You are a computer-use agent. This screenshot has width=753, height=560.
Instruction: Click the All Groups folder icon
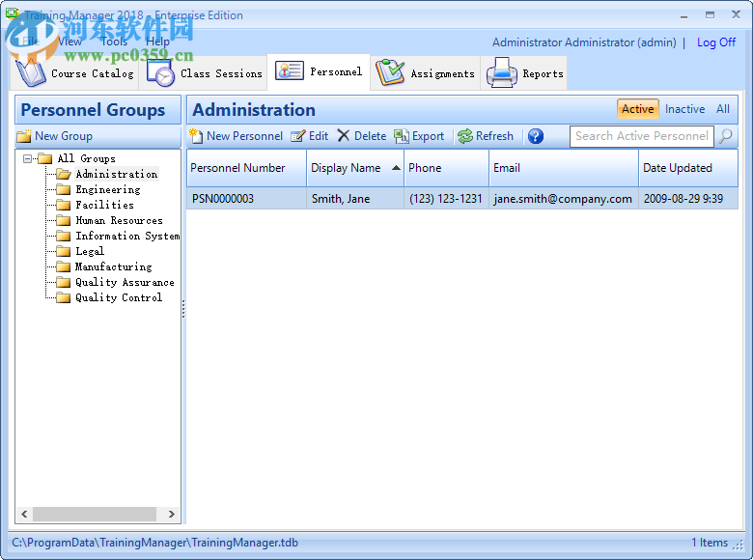click(x=45, y=158)
